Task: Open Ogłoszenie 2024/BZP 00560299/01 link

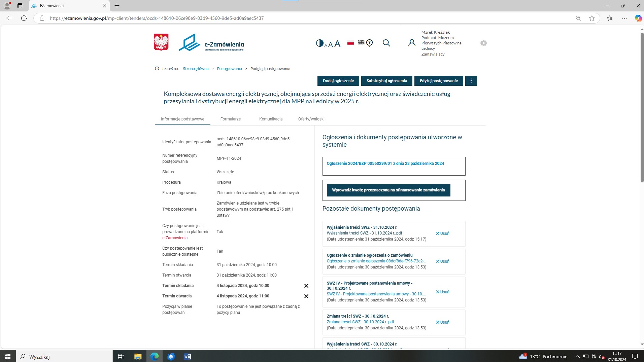Action: (x=385, y=164)
